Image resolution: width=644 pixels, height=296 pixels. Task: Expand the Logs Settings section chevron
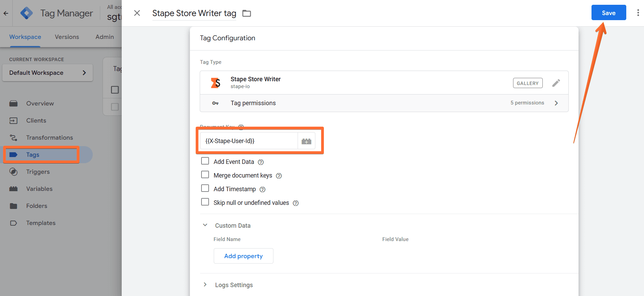point(205,284)
